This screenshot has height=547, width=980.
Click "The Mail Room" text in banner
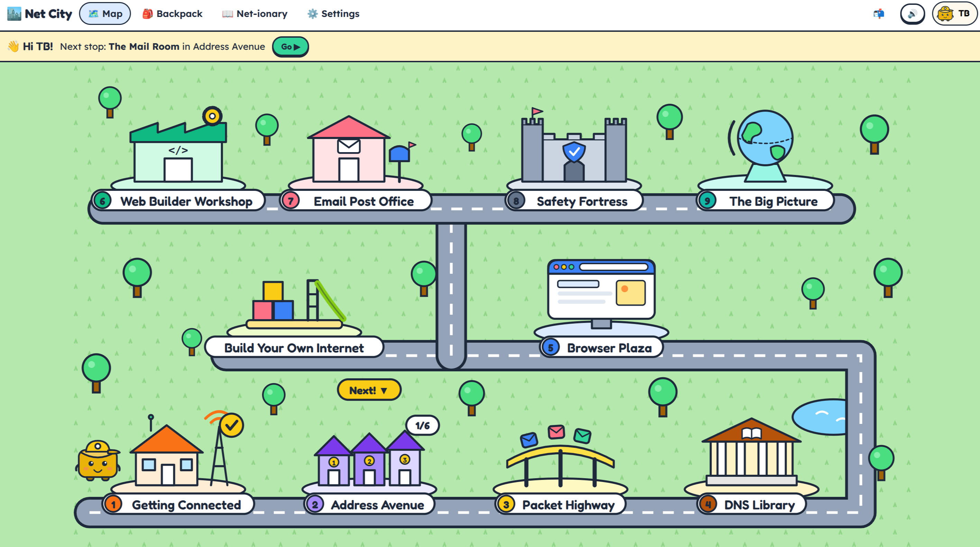[144, 46]
